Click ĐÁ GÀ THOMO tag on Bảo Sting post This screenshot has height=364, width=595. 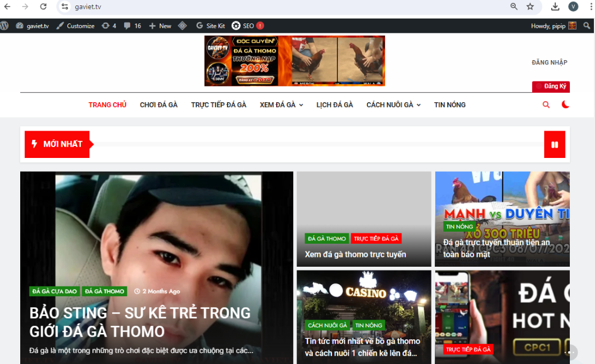[x=104, y=291]
